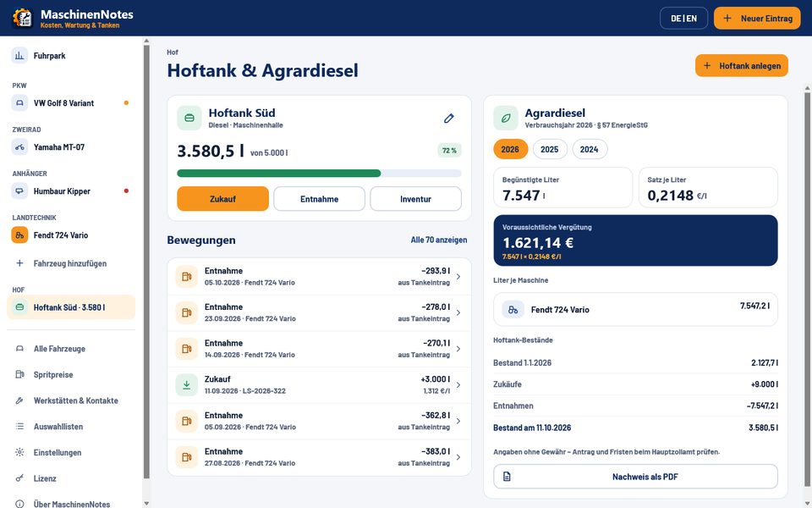Click the MaschinenNotes logo icon

tap(22, 18)
